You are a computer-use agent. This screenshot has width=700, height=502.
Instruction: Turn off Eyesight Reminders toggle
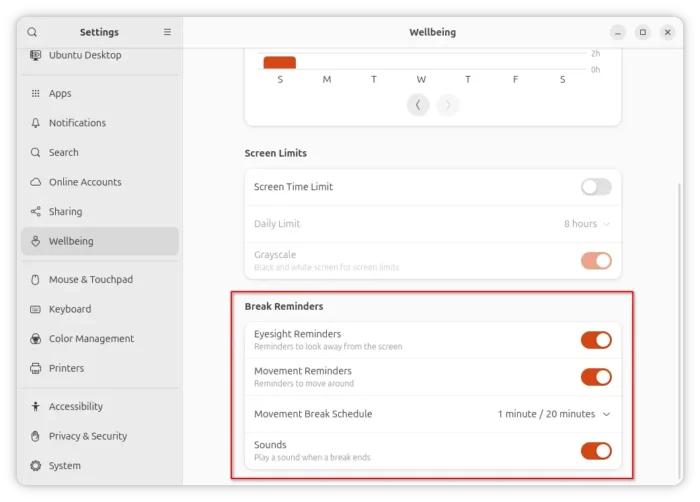(596, 340)
